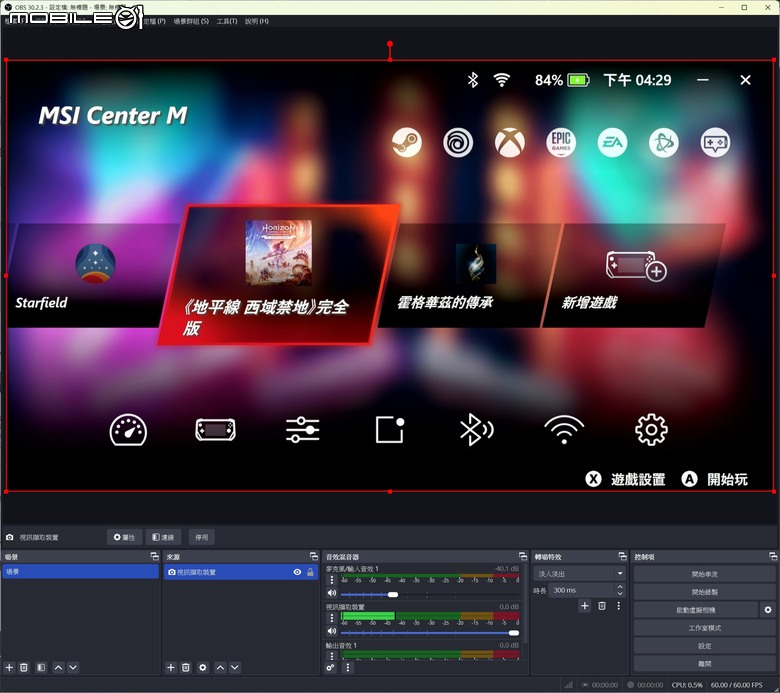Move scene up with up chevron

[58, 668]
